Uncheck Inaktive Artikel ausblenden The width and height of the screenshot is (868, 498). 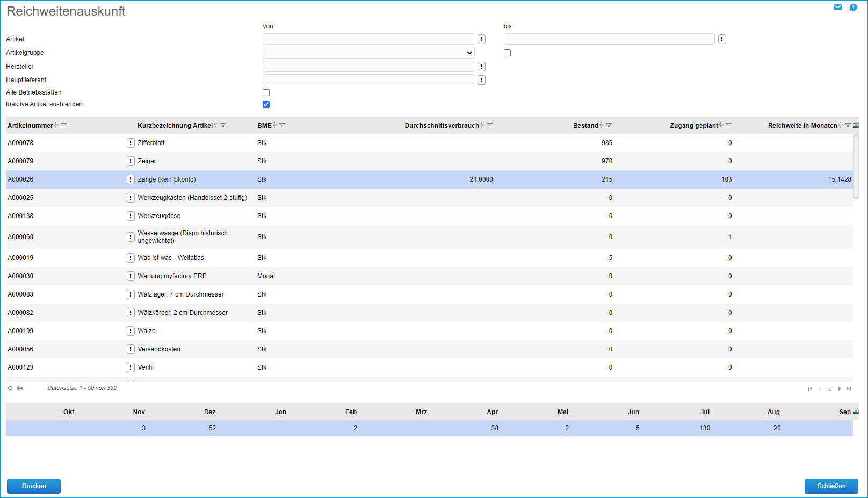(266, 104)
